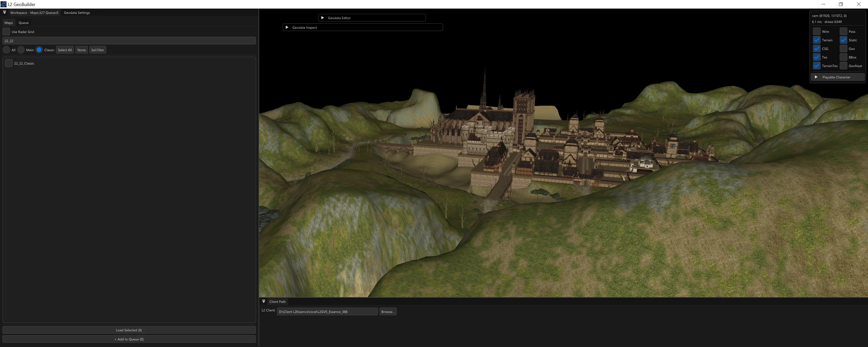Viewport: 868px width, 347px height.
Task: Check the 22_22_Classic map checkbox
Action: [x=9, y=63]
